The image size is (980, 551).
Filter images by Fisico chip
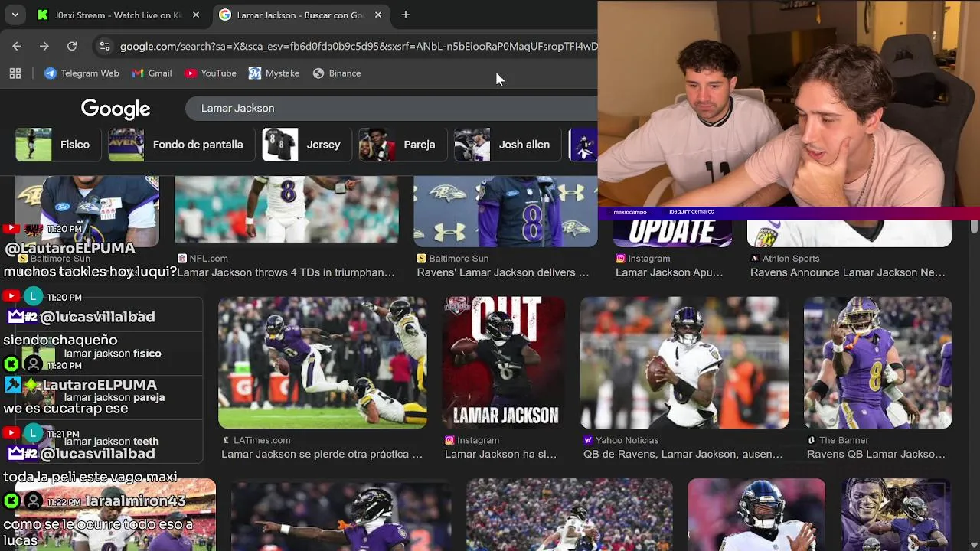coord(57,145)
